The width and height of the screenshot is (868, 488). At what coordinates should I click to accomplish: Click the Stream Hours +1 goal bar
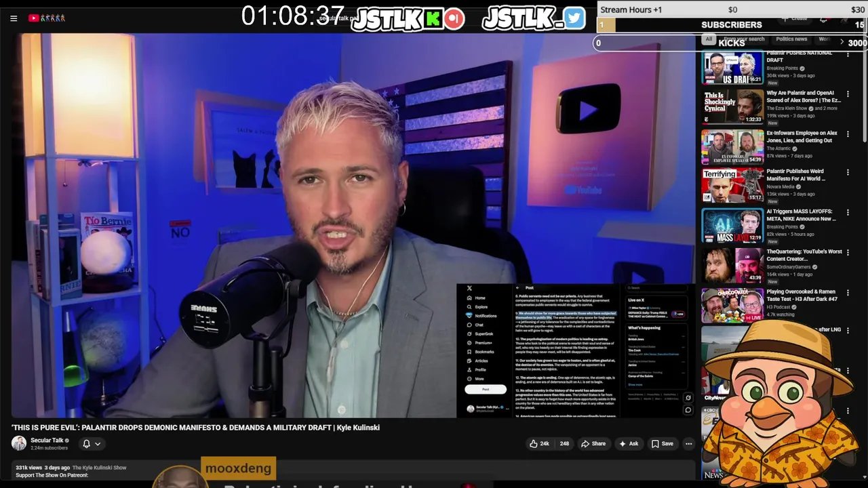click(732, 9)
